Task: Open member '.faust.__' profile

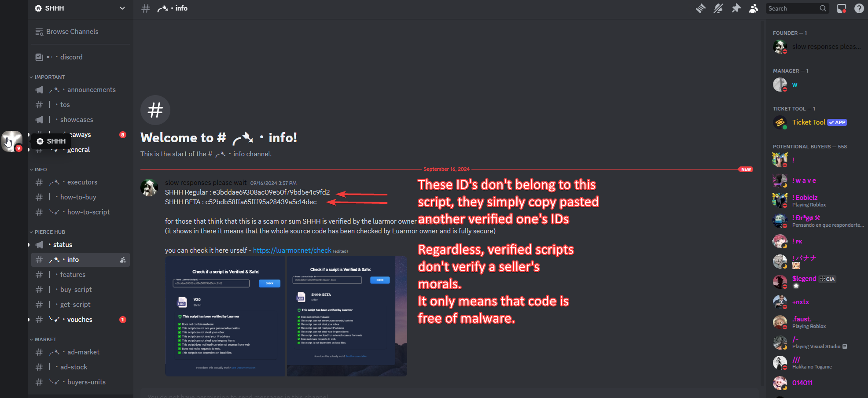Action: coord(817,322)
